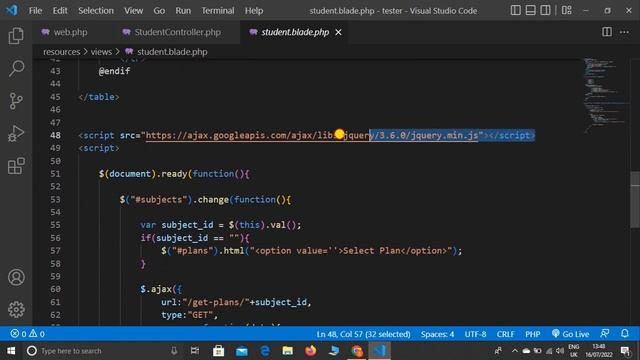The image size is (640, 360).
Task: Click type:"GET" on line 62
Action: 189,315
